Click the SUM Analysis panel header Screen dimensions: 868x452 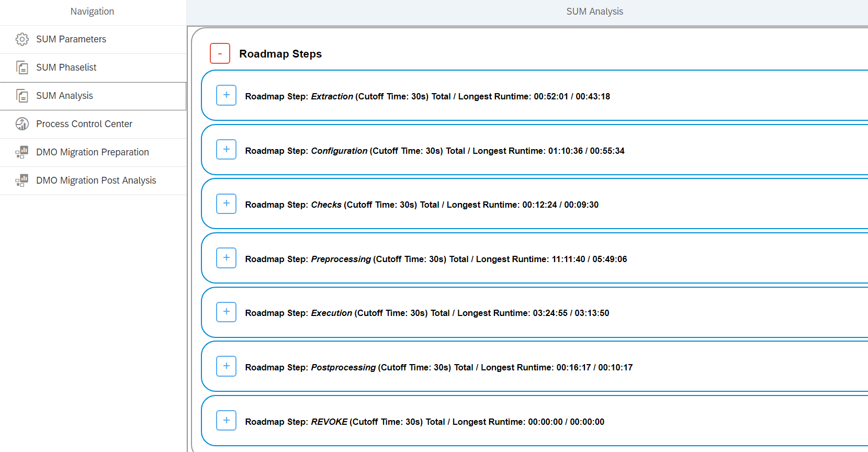[x=595, y=12]
